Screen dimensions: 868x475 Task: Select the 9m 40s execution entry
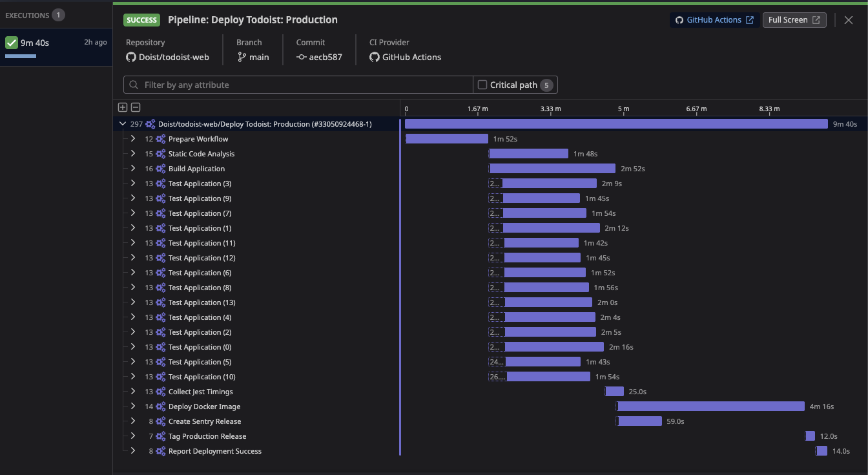[x=56, y=47]
